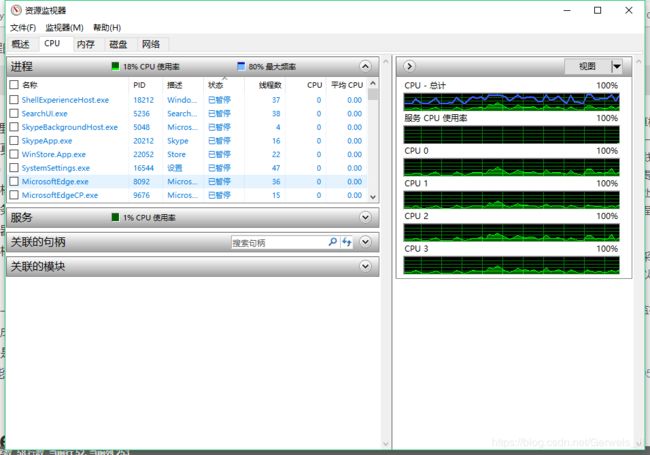Check the box for WinStore.App.exe

click(x=14, y=154)
